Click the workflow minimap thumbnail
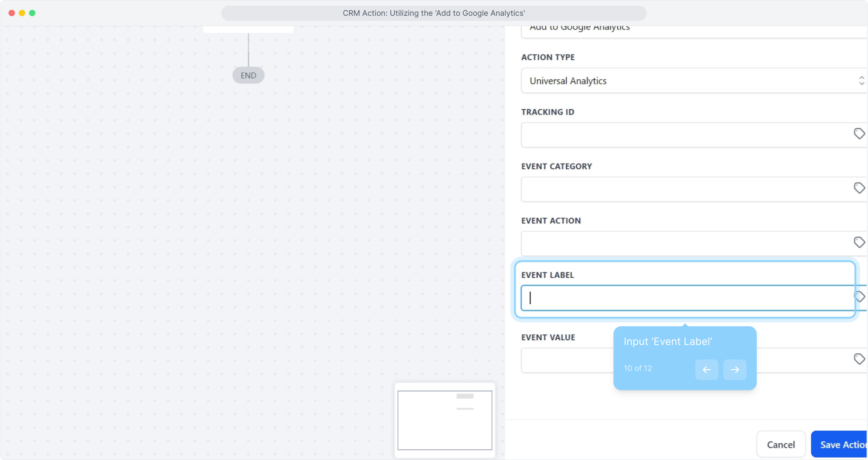The width and height of the screenshot is (868, 460). (x=445, y=420)
